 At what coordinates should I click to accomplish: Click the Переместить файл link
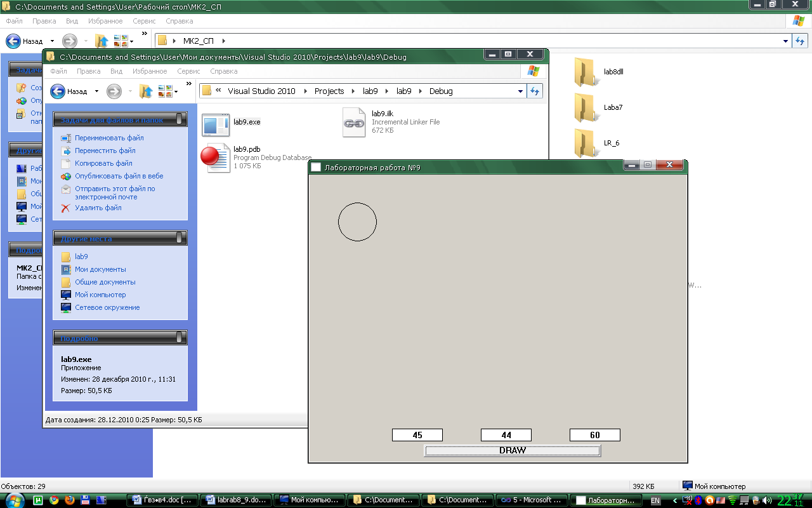click(x=105, y=150)
